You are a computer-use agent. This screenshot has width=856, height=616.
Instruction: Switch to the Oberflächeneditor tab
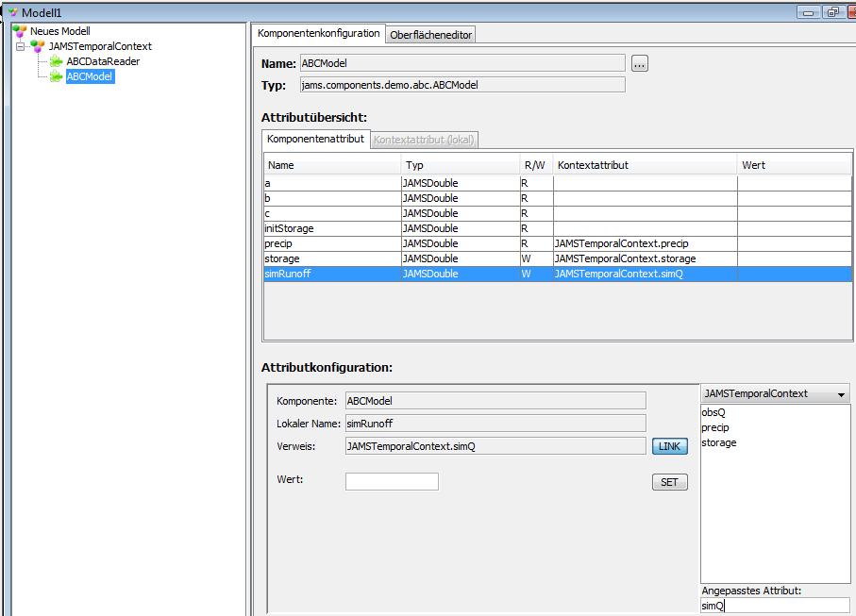tap(432, 35)
